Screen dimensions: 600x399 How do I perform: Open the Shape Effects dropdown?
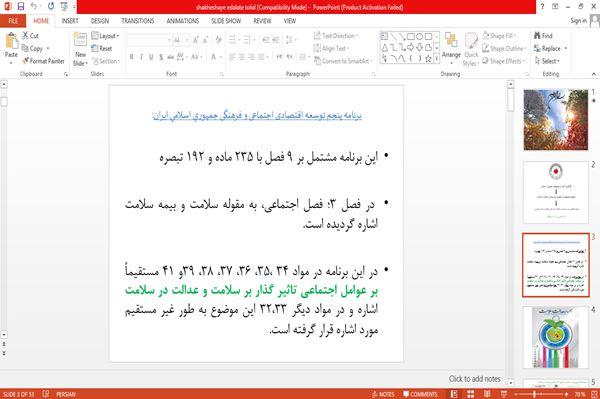click(x=504, y=61)
